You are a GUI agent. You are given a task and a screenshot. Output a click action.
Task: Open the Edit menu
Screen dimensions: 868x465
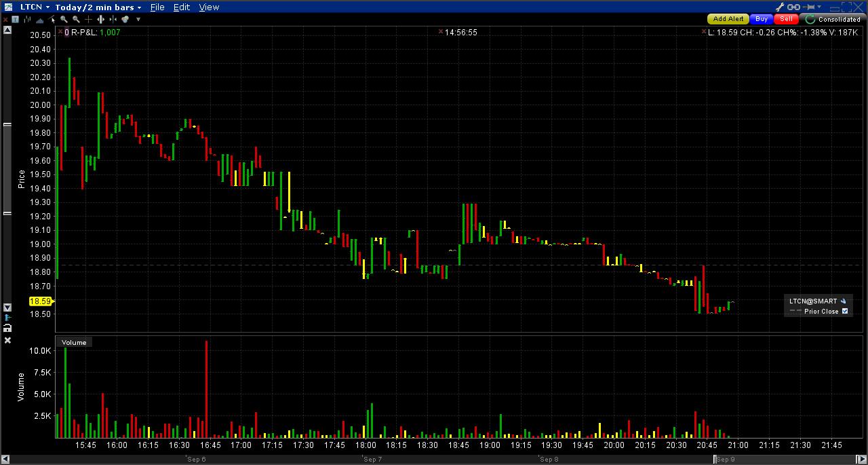click(x=182, y=7)
